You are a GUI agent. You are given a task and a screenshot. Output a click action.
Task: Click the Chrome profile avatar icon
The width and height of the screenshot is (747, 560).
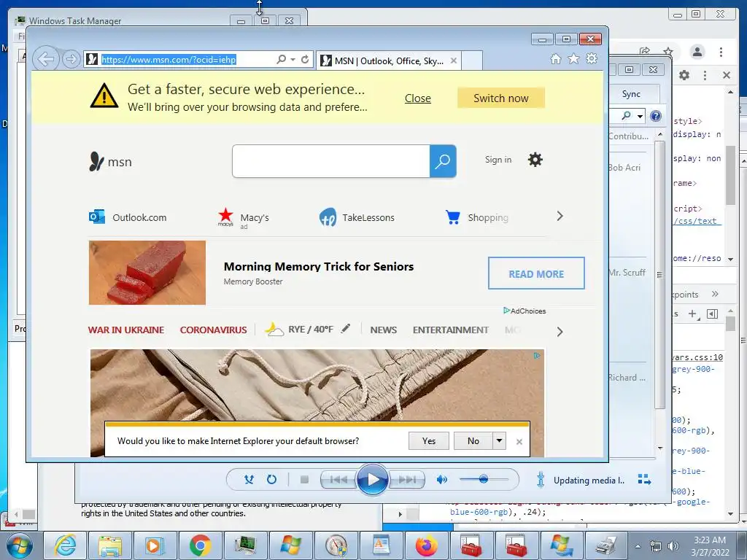coord(697,52)
